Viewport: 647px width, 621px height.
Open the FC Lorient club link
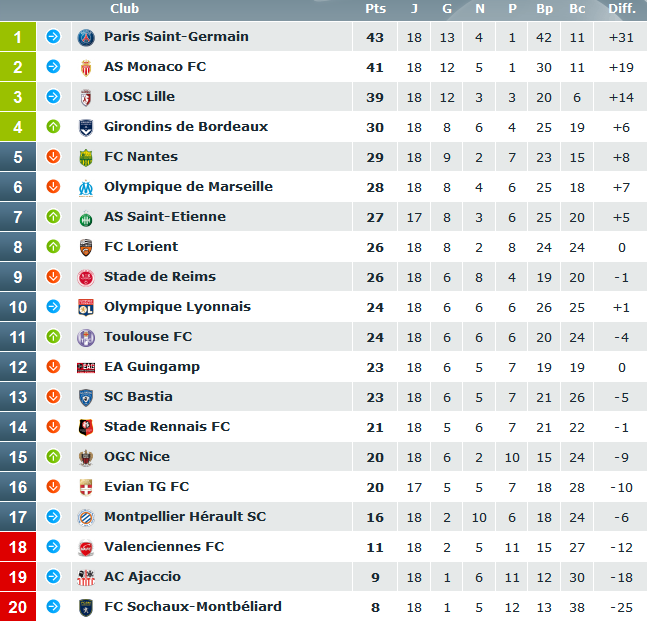(141, 246)
